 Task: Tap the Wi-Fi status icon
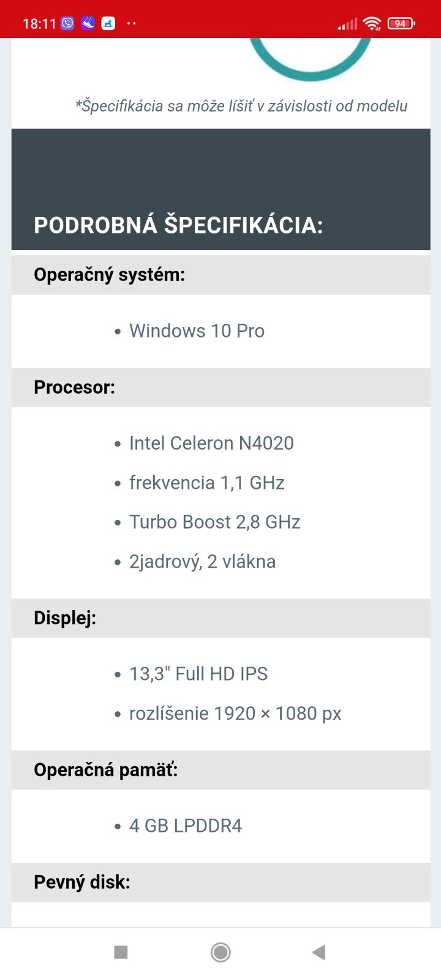tap(372, 23)
